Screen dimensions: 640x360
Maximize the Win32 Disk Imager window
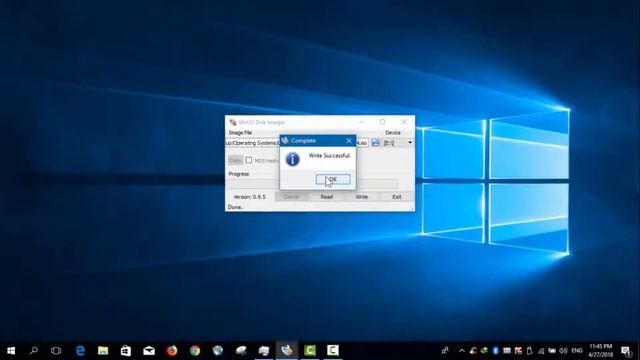[382, 122]
